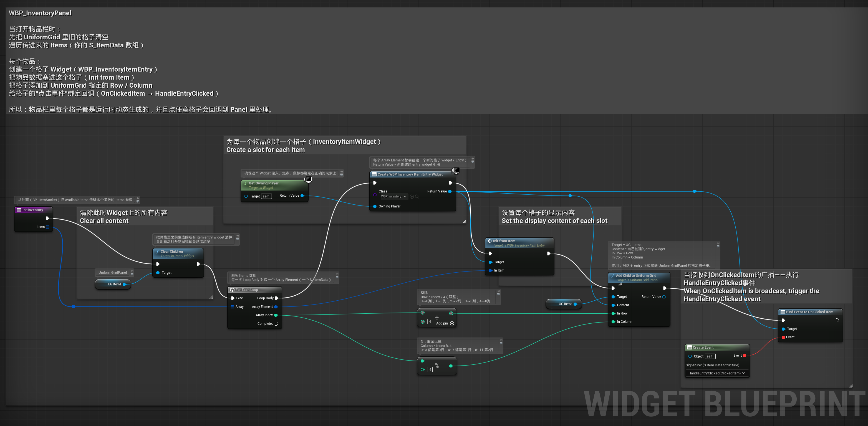Click Return Value pin on Add Child node
The width and height of the screenshot is (868, 426).
pyautogui.click(x=664, y=297)
